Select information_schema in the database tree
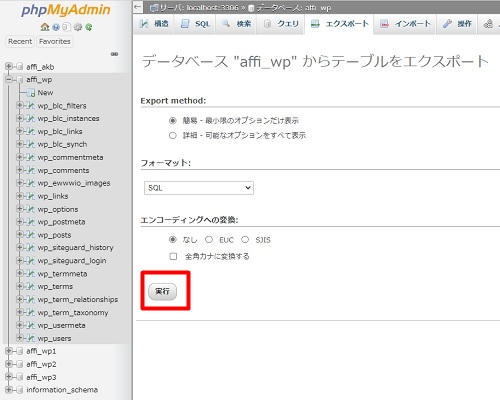Viewport: 500px width, 400px height. coord(62,390)
